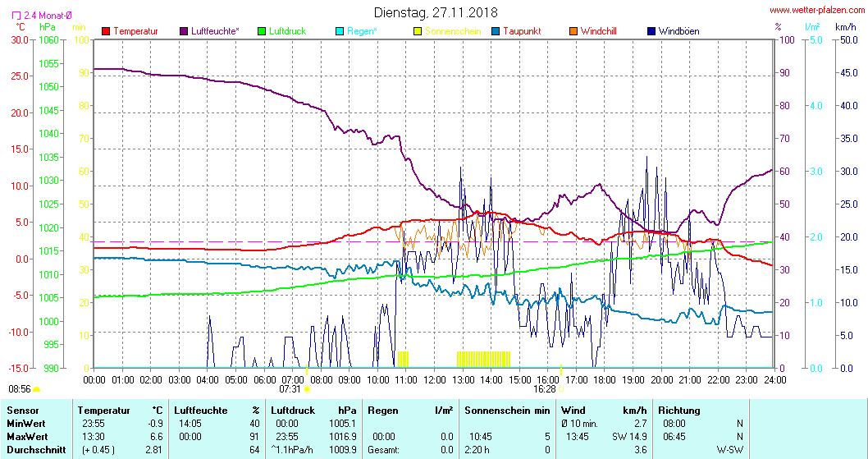Click the hPa axis unit label

point(48,26)
